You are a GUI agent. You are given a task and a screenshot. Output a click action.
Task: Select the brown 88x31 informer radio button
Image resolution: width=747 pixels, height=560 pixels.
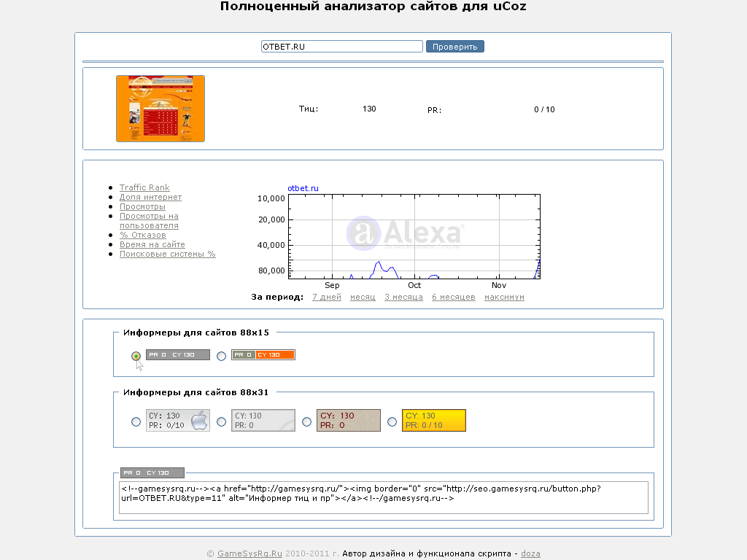click(306, 421)
